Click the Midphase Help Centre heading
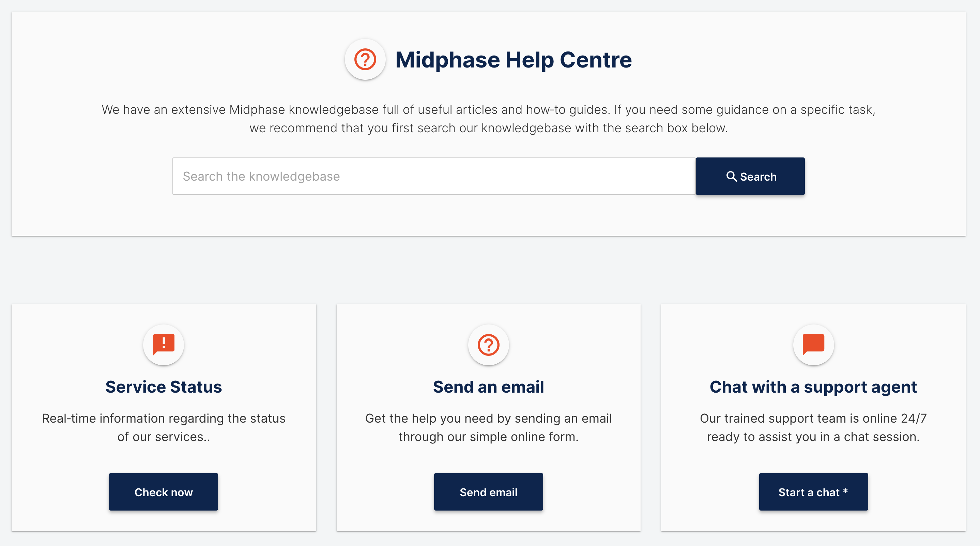This screenshot has width=980, height=546. pyautogui.click(x=514, y=60)
